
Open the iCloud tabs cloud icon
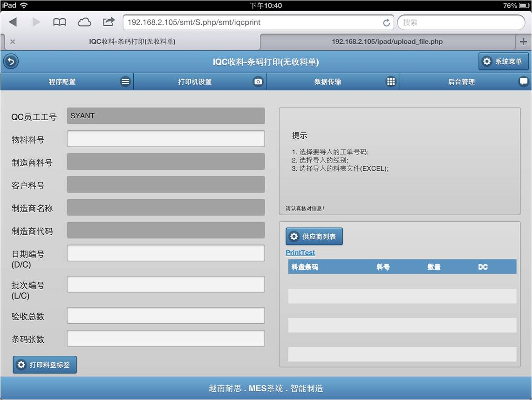pyautogui.click(x=84, y=22)
